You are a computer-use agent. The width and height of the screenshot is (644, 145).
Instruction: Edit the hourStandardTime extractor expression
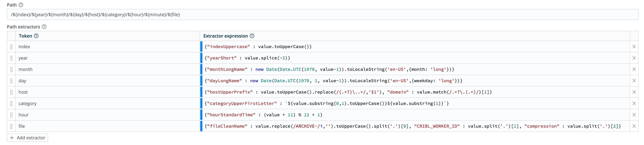[415, 115]
